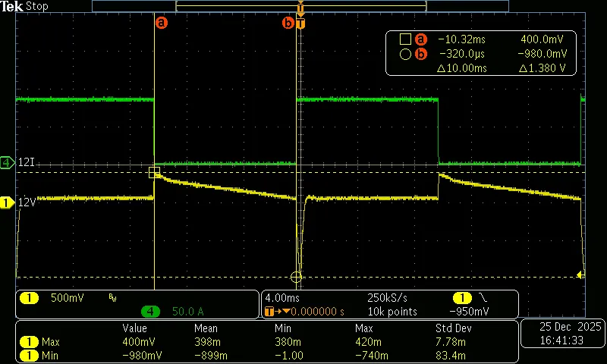The width and height of the screenshot is (607, 364).
Task: Click the -950mV trigger level value
Action: click(x=469, y=312)
